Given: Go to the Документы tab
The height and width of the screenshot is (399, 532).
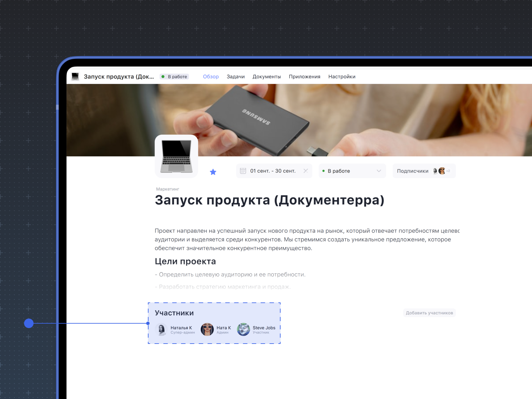Looking at the screenshot, I should click(x=267, y=77).
